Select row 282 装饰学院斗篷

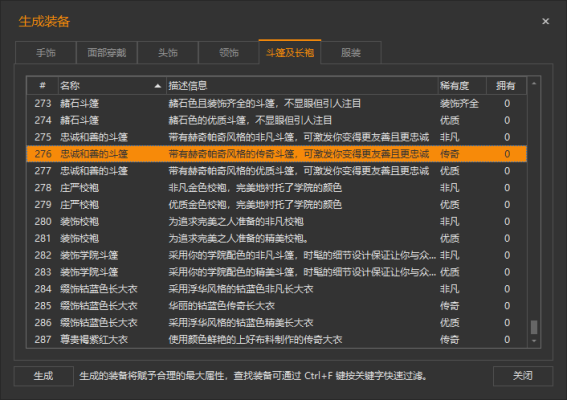pos(277,255)
